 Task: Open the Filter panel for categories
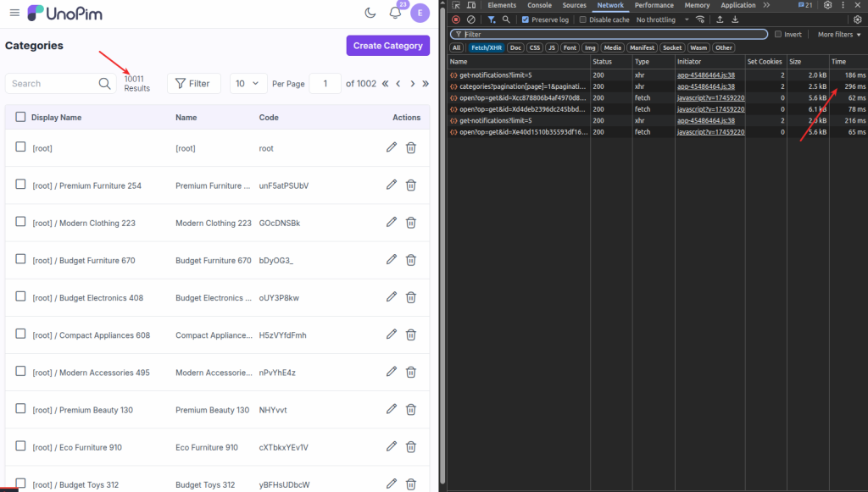click(194, 84)
